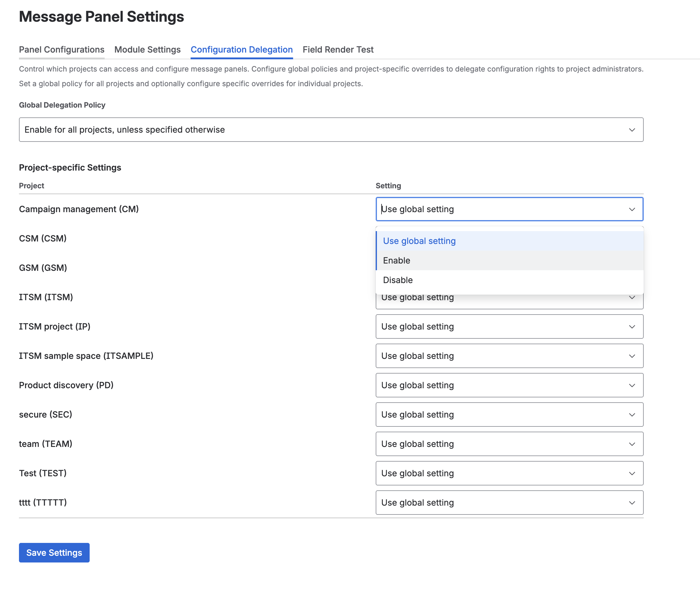
Task: Open the tttt (TTTTT) setting dropdown
Action: pos(509,502)
